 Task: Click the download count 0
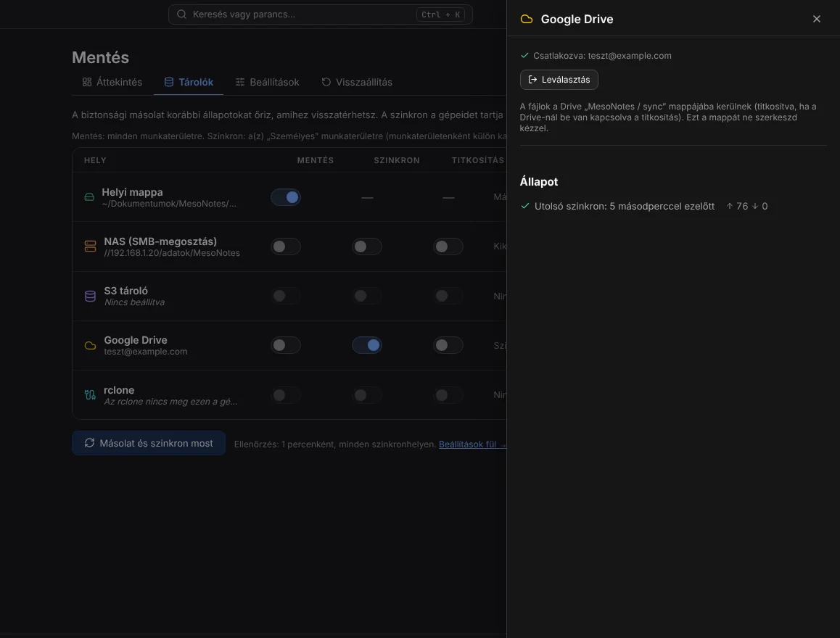coord(760,206)
